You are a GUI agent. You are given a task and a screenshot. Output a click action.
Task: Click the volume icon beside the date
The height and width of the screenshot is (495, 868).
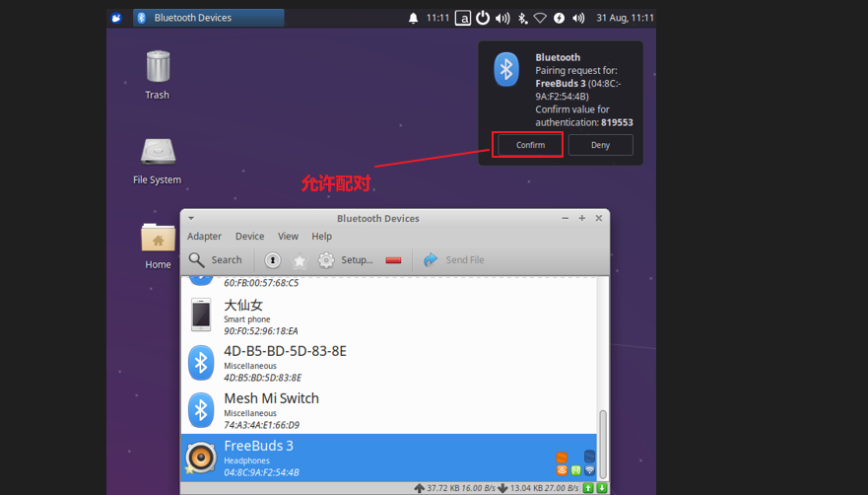(578, 19)
